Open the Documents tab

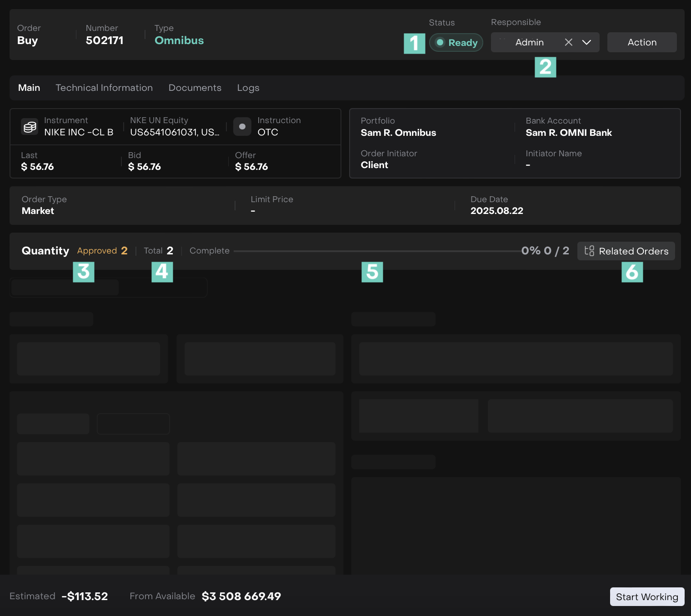(195, 88)
